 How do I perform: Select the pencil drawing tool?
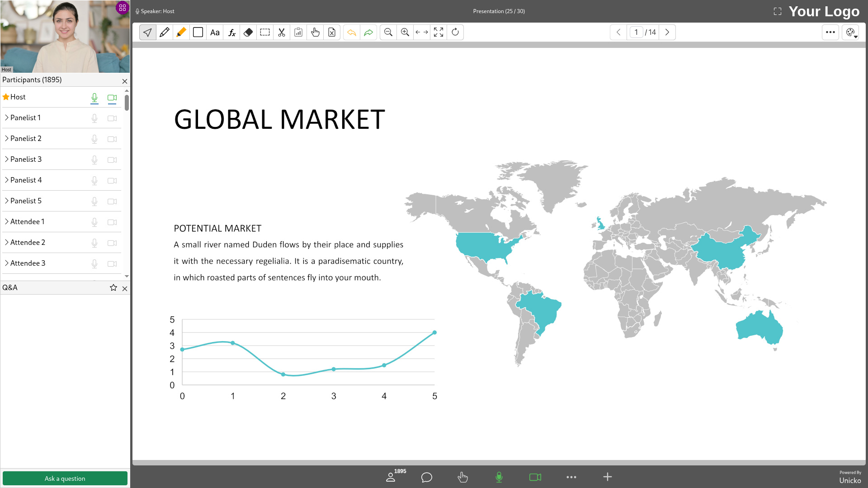(165, 32)
